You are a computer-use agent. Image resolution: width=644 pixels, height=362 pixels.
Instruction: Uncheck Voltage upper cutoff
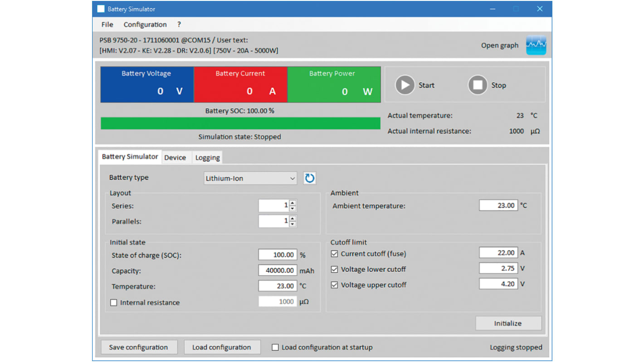pos(334,285)
